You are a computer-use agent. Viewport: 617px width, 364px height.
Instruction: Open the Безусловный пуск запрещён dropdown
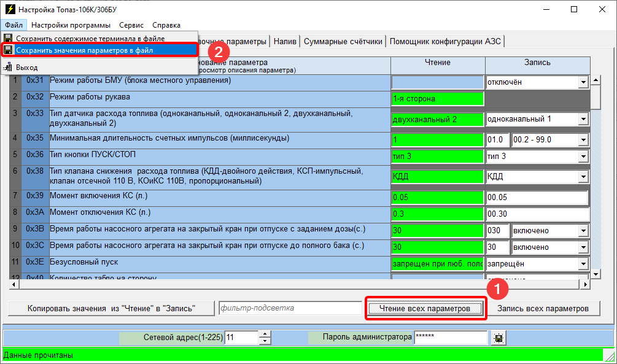click(583, 264)
